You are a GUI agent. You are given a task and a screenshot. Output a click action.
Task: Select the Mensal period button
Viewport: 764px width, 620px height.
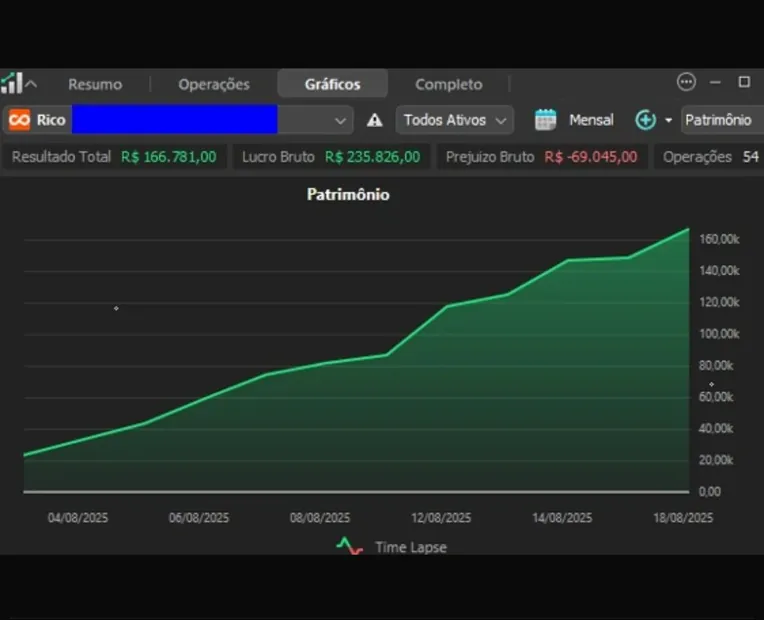click(591, 120)
